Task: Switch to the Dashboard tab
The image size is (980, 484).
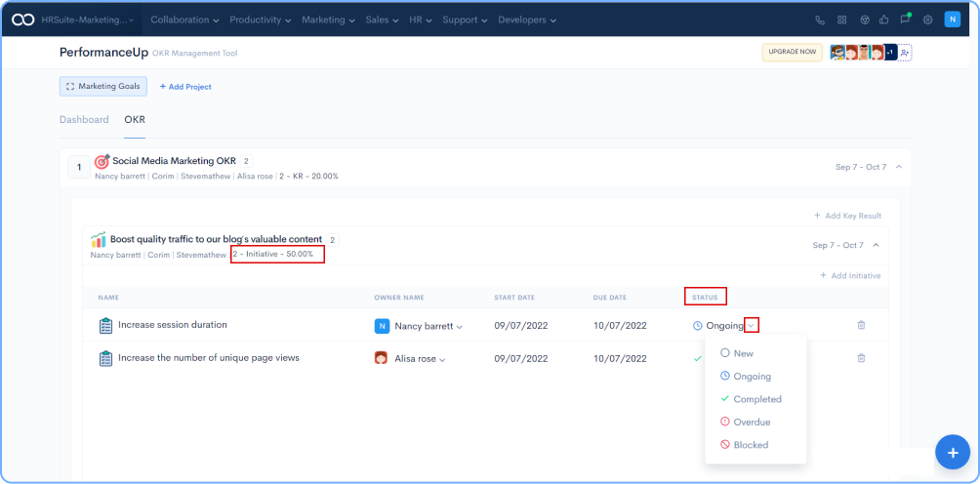Action: (x=84, y=120)
